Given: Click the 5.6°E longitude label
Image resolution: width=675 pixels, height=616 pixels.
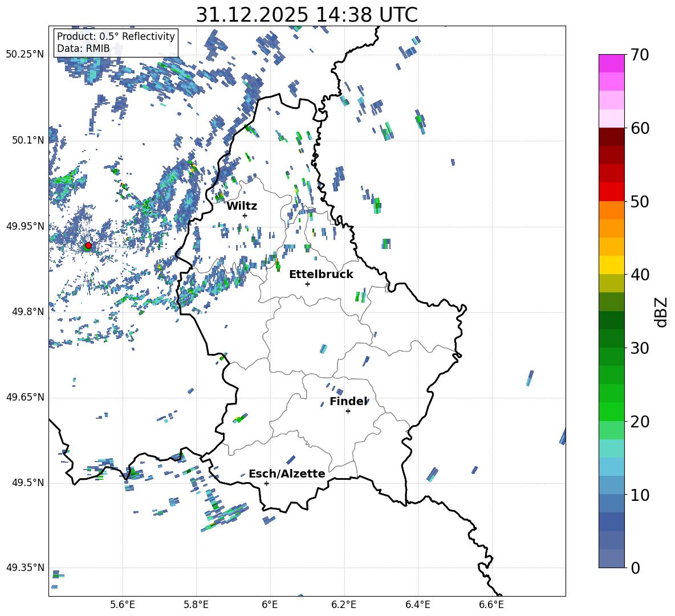Looking at the screenshot, I should coord(123,605).
